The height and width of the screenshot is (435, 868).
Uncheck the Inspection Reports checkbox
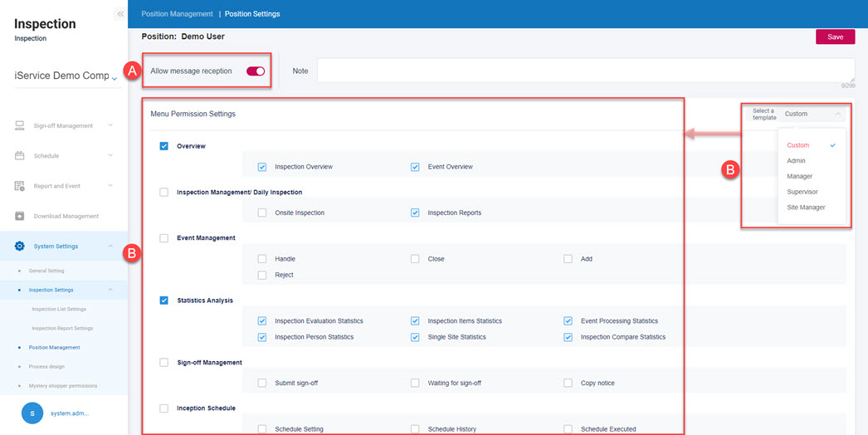tap(415, 213)
